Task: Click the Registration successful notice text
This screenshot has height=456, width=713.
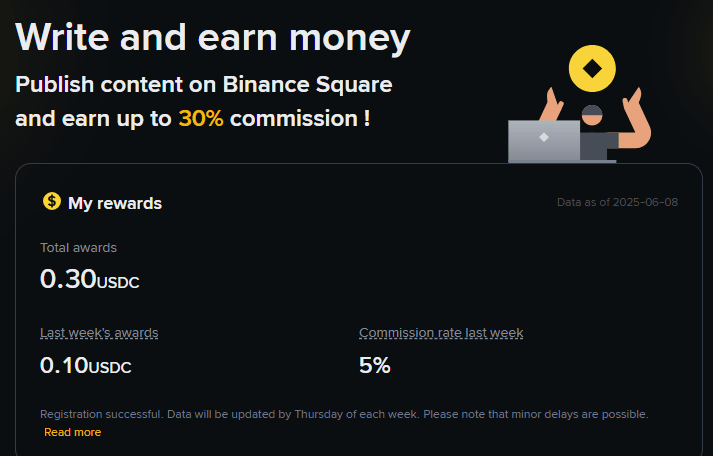Action: coord(344,413)
